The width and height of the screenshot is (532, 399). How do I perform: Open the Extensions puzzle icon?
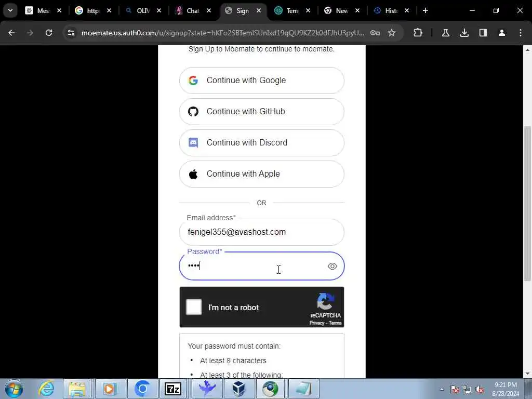click(418, 33)
